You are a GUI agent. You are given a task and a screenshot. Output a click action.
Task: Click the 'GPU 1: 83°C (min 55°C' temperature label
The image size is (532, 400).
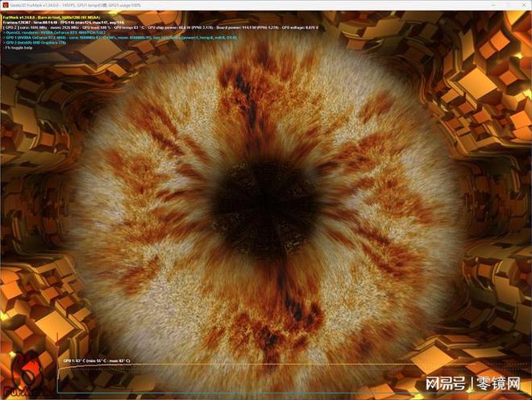97,360
